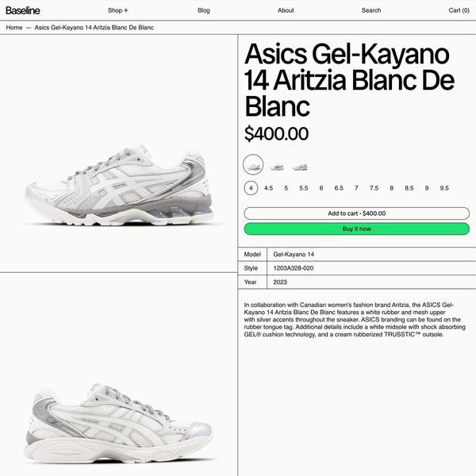Choose size 4
The width and height of the screenshot is (476, 476).
[251, 188]
